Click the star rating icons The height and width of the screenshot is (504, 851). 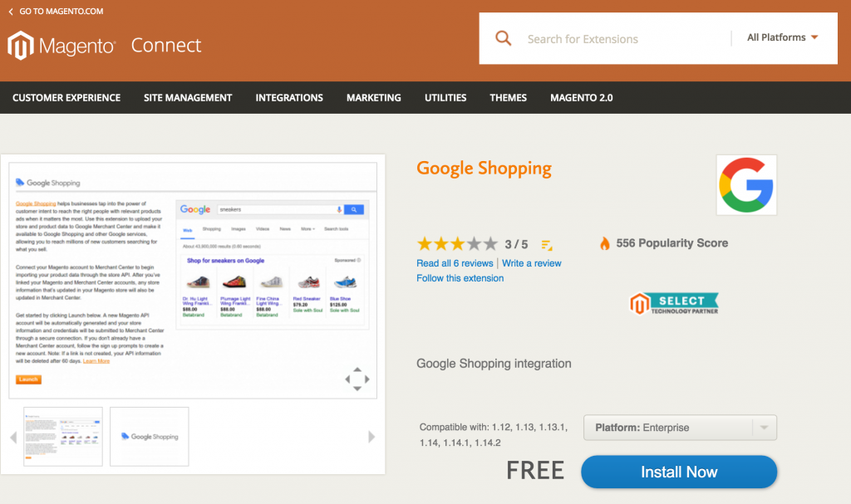[457, 244]
